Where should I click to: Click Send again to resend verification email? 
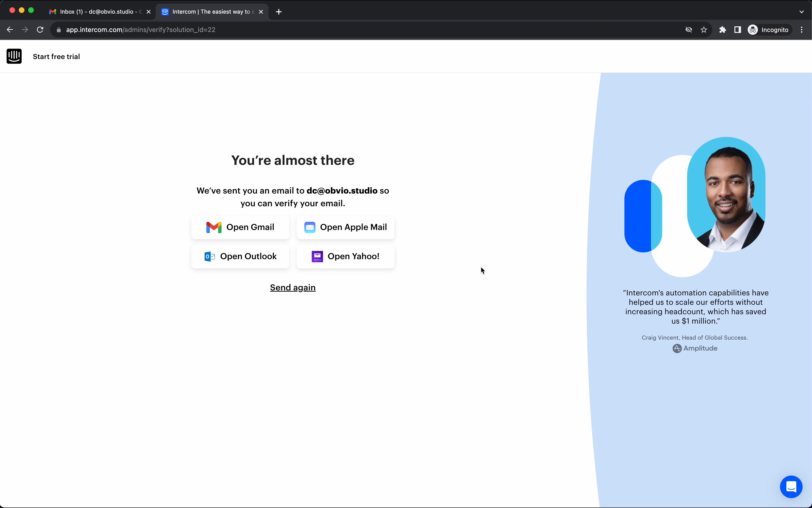292,287
